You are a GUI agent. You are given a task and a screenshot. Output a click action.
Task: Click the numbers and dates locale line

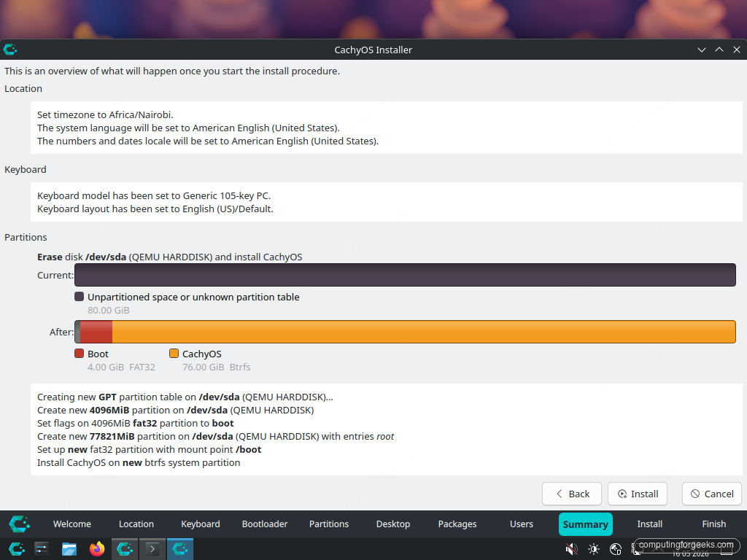pyautogui.click(x=208, y=141)
